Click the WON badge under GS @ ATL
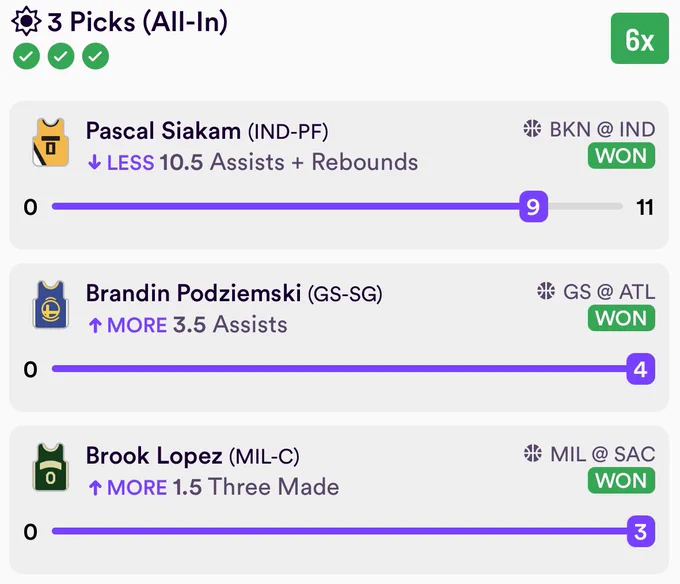This screenshot has width=680, height=584. 621,318
